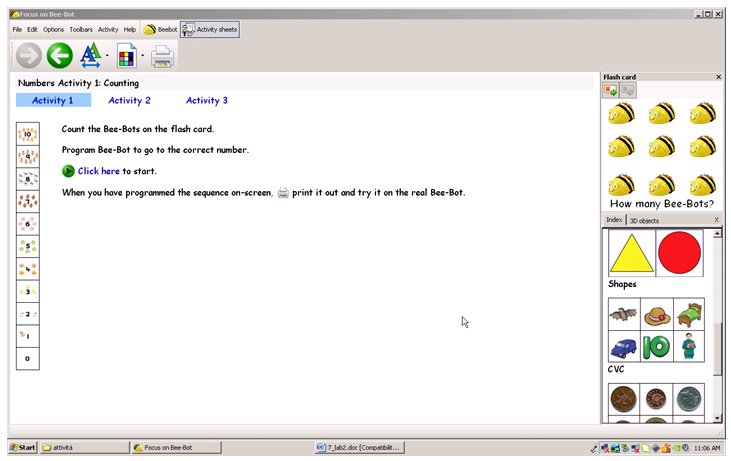Select the yellow triangle shape
The image size is (731, 461).
point(632,253)
